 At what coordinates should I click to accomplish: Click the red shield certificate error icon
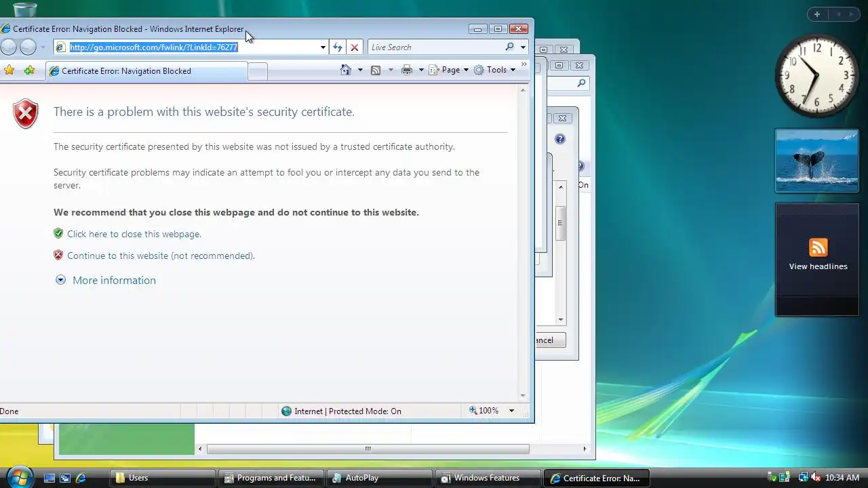[x=26, y=114]
